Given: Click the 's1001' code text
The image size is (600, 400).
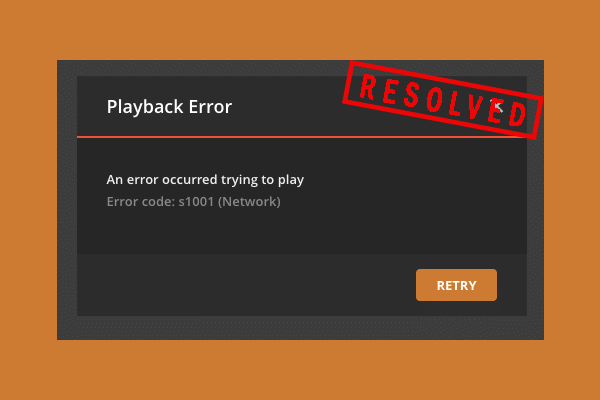Looking at the screenshot, I should coord(196,201).
